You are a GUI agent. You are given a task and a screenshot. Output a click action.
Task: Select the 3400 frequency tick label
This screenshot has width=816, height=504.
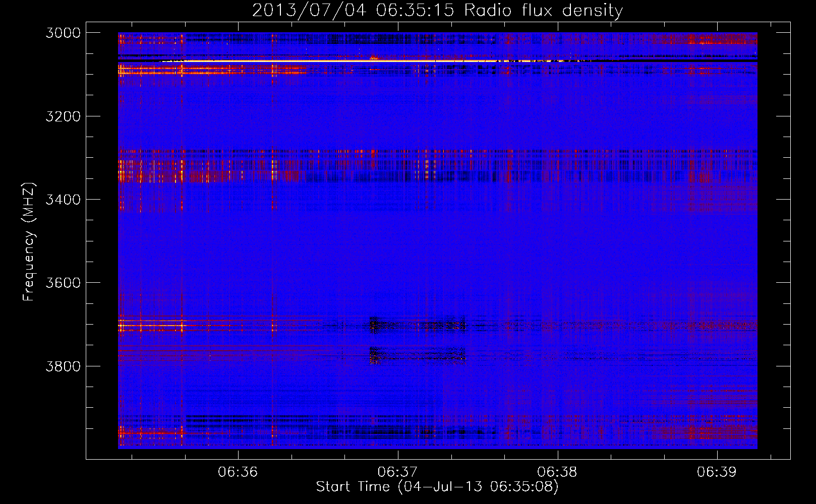pyautogui.click(x=63, y=200)
